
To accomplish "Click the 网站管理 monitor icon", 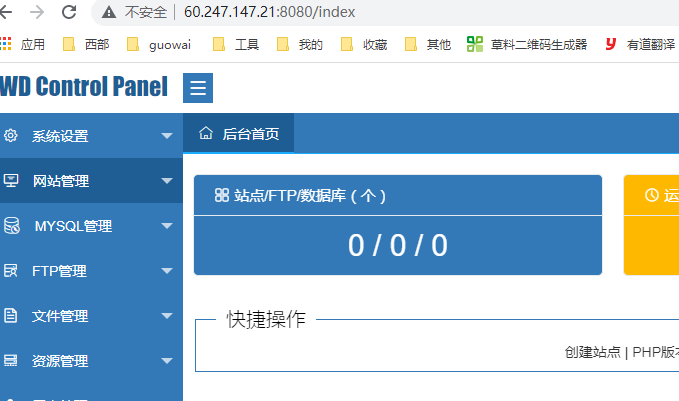I will (11, 181).
